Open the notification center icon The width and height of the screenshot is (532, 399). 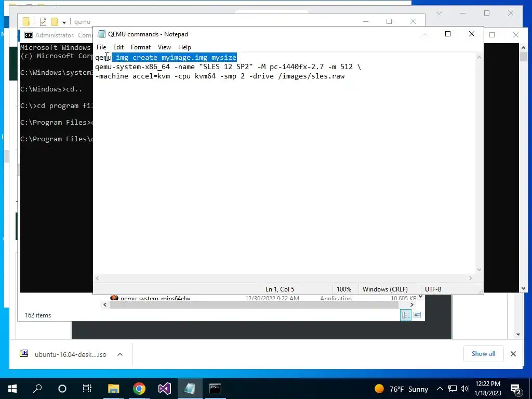point(516,389)
